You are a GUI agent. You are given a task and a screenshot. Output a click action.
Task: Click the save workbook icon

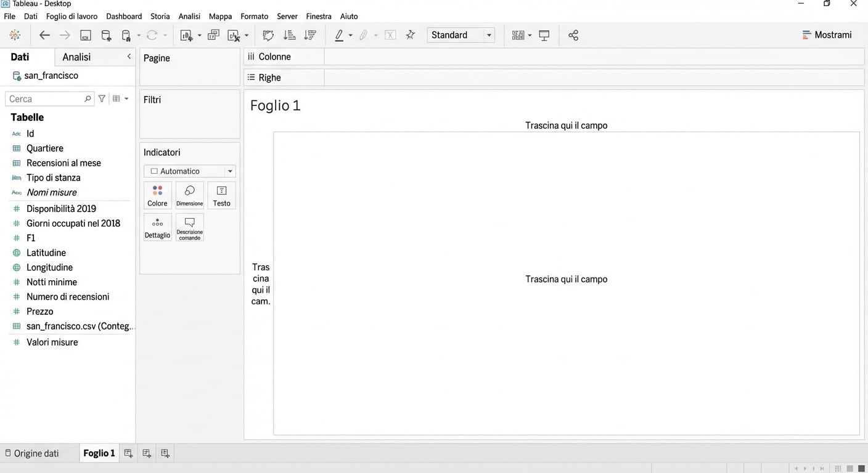tap(86, 35)
